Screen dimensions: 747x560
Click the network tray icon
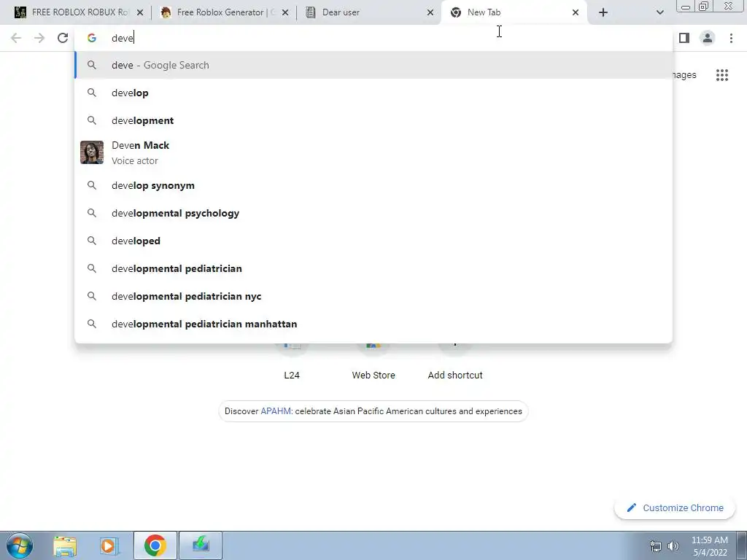(x=656, y=546)
